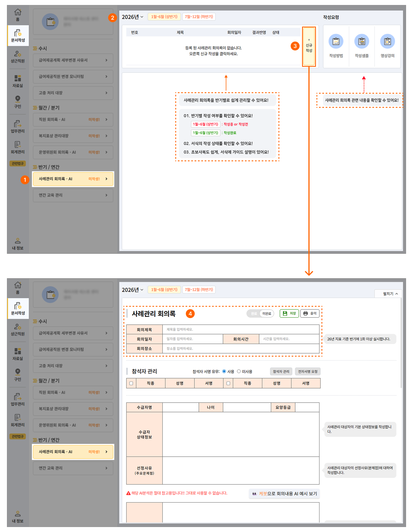The width and height of the screenshot is (413, 532).
Task: Expand 고충 처리 대장 in the upper screen
Action: coord(73,93)
